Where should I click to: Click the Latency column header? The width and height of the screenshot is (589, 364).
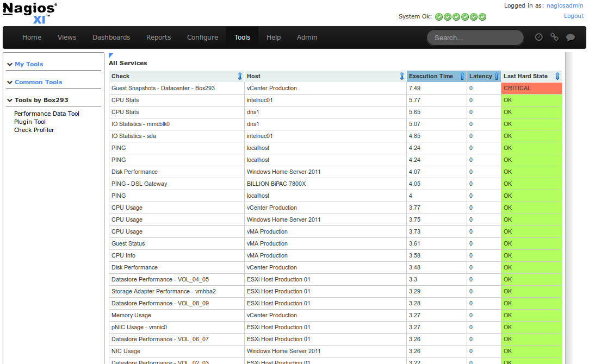tap(484, 76)
